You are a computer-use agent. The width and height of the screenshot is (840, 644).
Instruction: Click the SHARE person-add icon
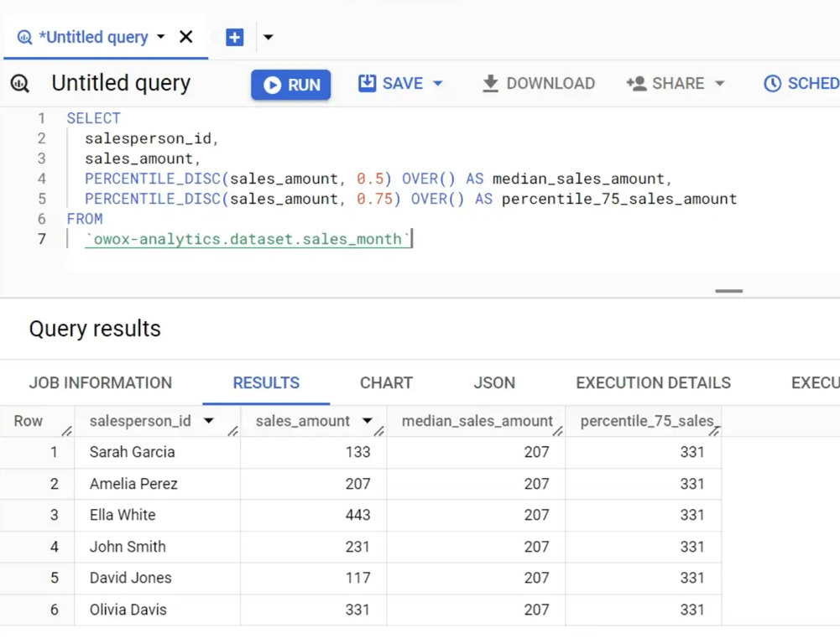[x=636, y=84]
